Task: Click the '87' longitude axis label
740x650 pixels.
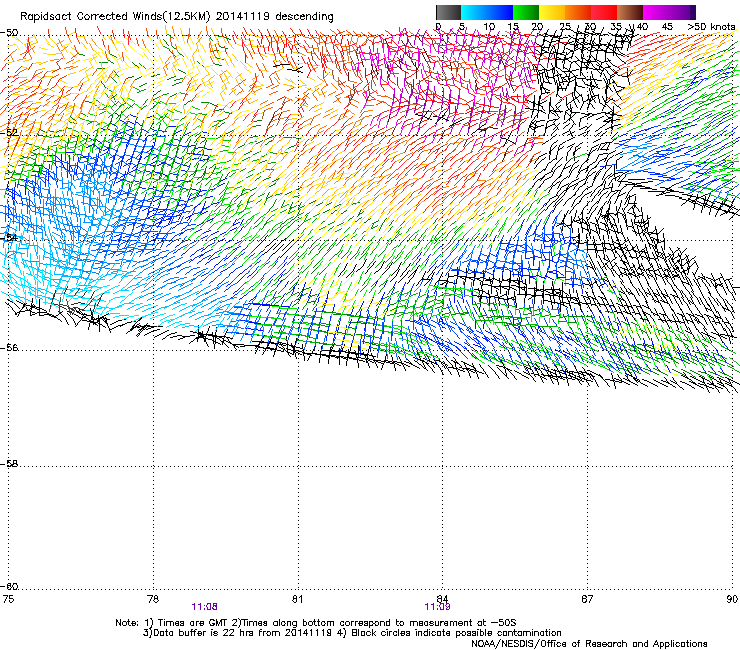Action: [587, 599]
